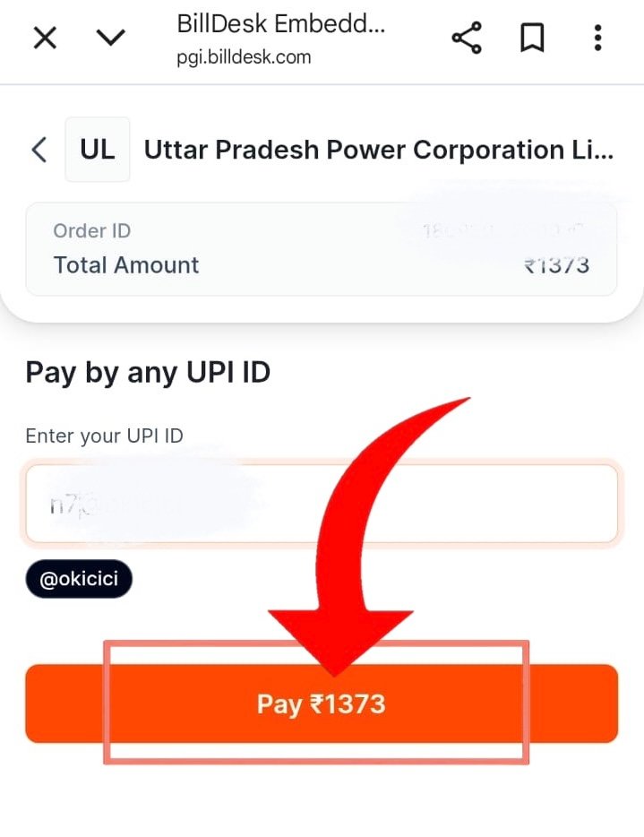Open the three-dot overflow menu
The image size is (644, 837).
tap(597, 38)
